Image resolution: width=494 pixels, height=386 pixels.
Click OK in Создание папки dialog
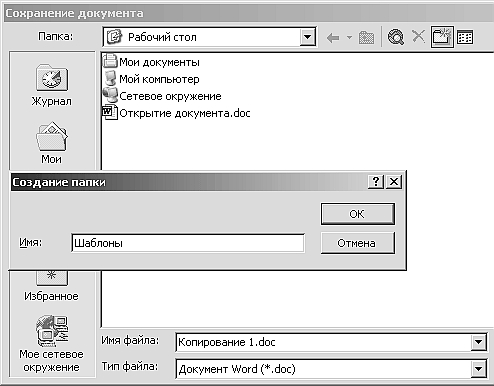(358, 214)
